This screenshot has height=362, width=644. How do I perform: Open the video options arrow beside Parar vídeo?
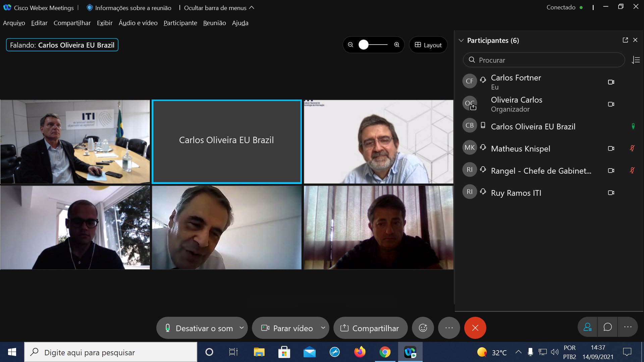(323, 328)
